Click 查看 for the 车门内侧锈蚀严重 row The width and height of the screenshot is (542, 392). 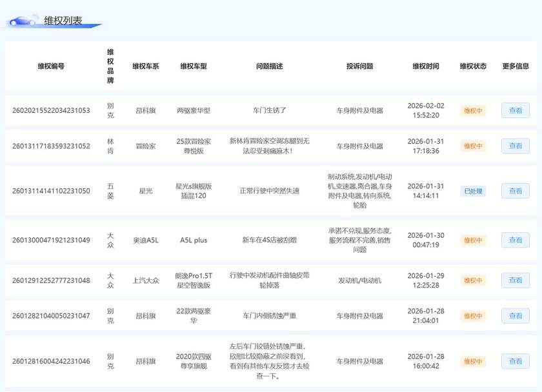coord(515,316)
